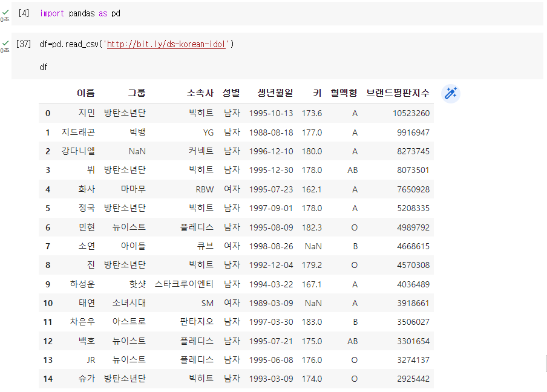Click the 이름 column header
The image size is (547, 392).
[86, 93]
